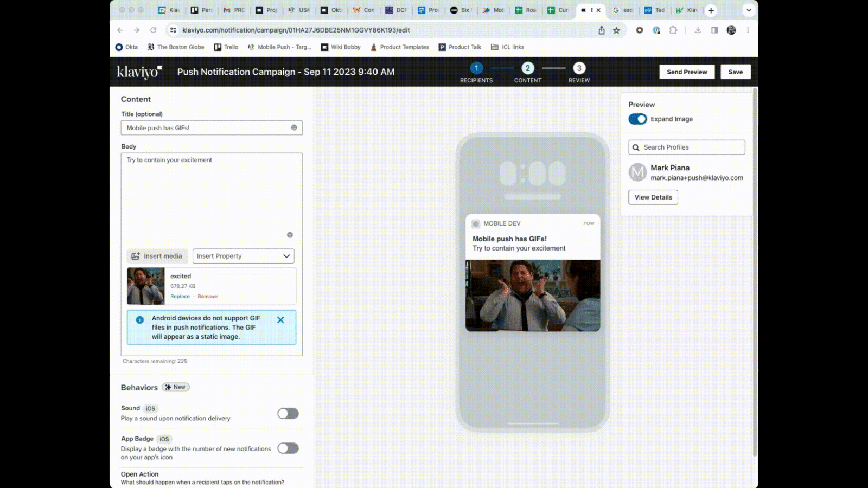Click the emoji icon in the Title field
This screenshot has height=488, width=868.
click(x=294, y=128)
